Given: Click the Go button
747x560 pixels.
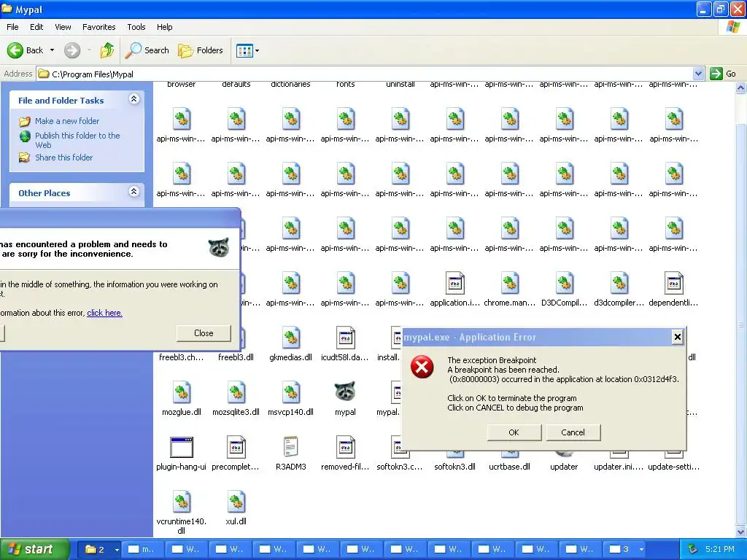Looking at the screenshot, I should (723, 74).
